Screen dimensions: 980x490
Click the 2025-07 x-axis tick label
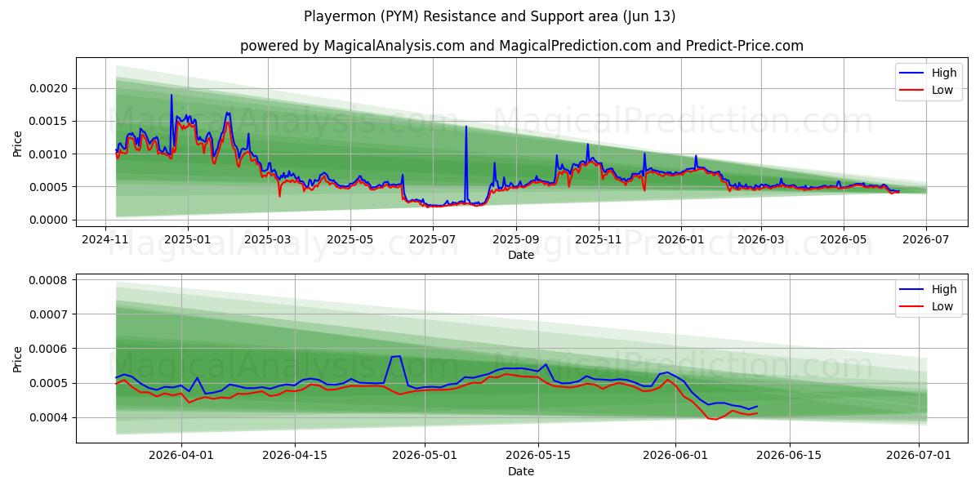[433, 239]
